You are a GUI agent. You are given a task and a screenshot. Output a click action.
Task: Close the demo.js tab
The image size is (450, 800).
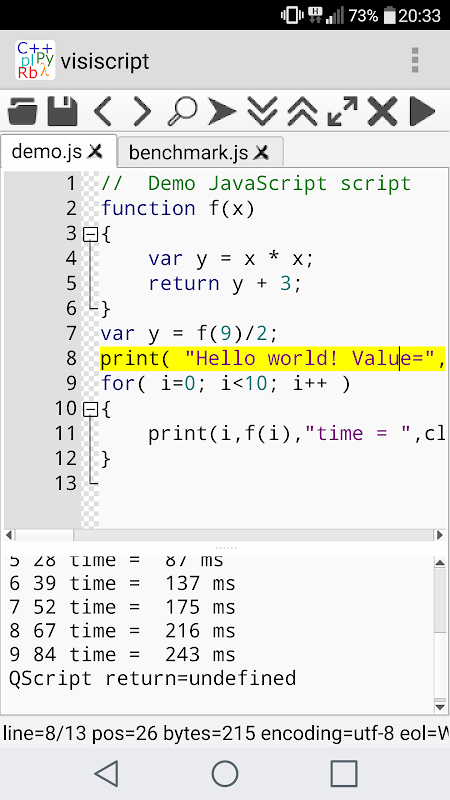[x=95, y=151]
